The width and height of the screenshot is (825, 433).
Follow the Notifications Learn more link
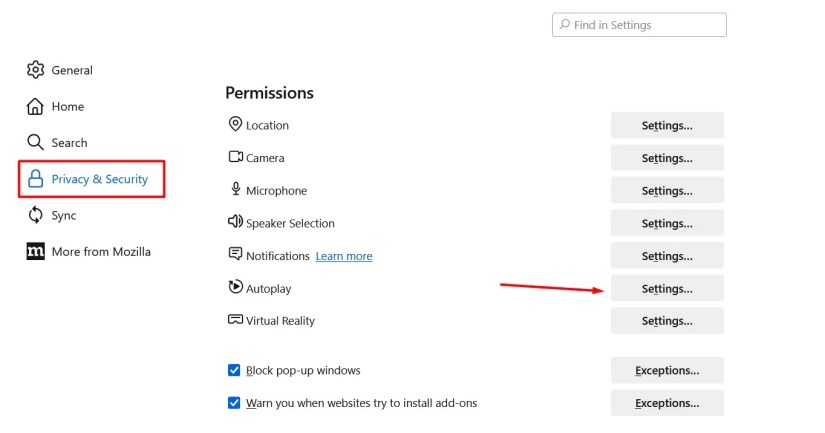point(344,256)
